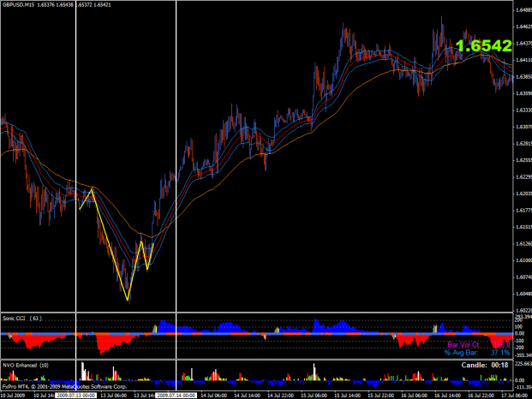Click the 225.663 value on NVO scale

(523, 363)
